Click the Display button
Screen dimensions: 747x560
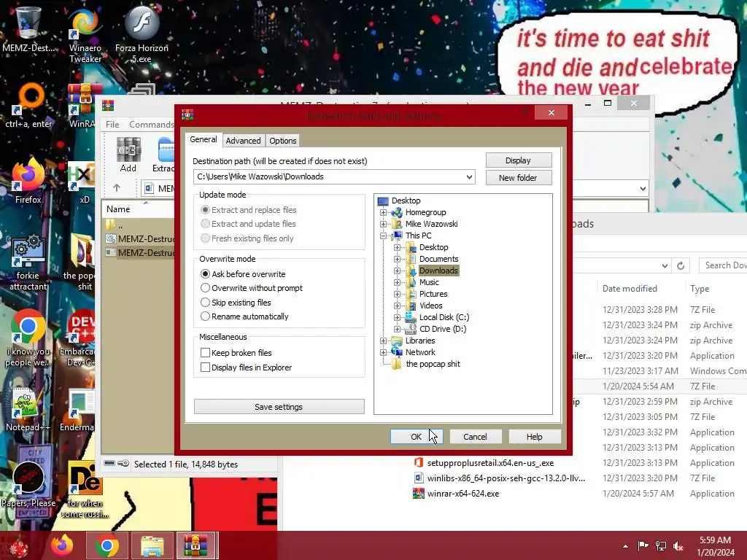(519, 160)
